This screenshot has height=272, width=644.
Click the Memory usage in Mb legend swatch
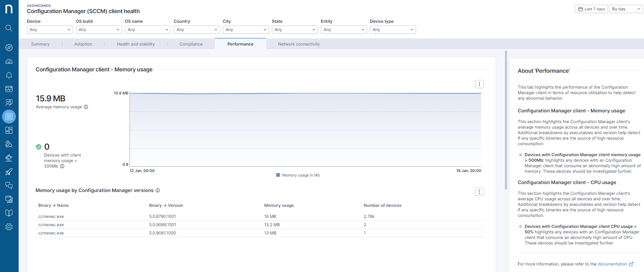278,175
